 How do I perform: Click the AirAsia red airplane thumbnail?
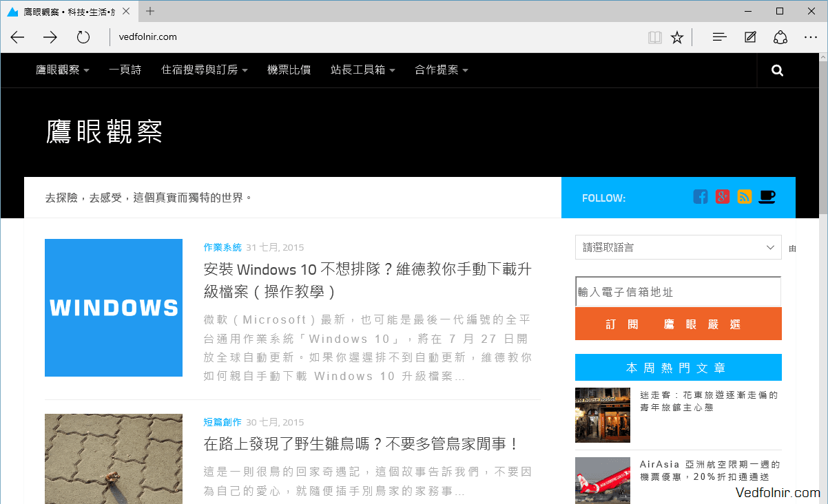603,481
